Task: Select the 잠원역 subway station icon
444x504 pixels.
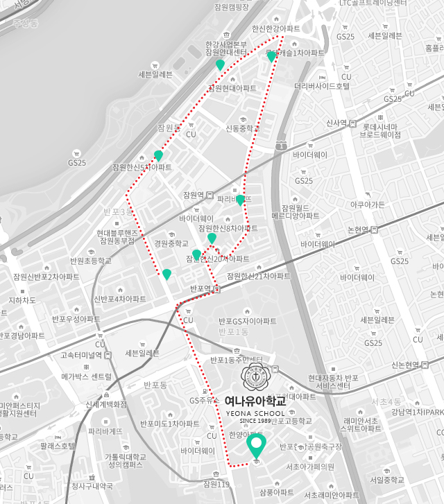Action: [x=209, y=195]
